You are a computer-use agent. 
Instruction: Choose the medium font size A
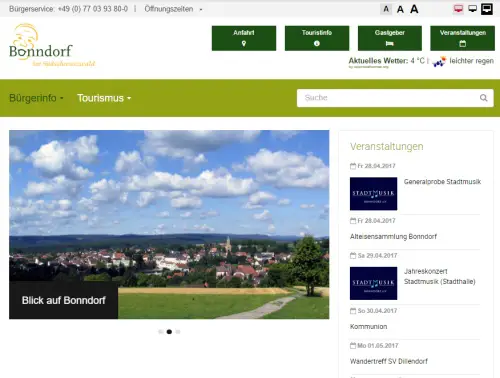pyautogui.click(x=400, y=9)
